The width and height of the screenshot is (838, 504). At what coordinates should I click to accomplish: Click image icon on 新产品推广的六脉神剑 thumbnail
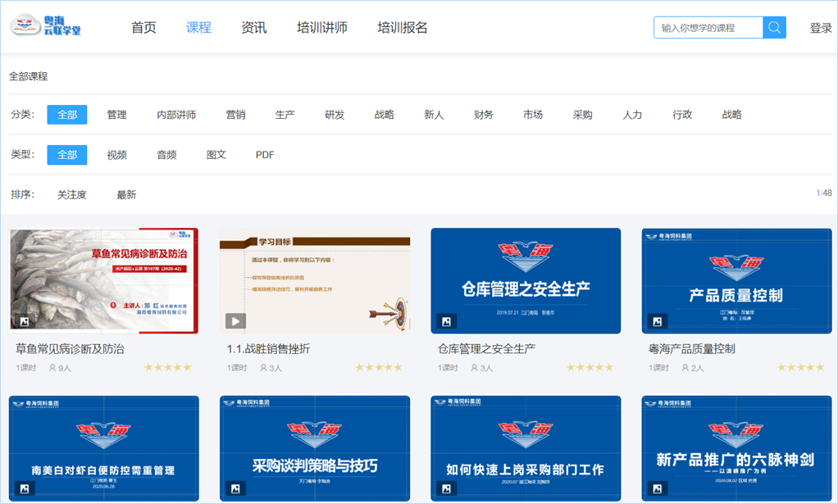click(x=658, y=488)
